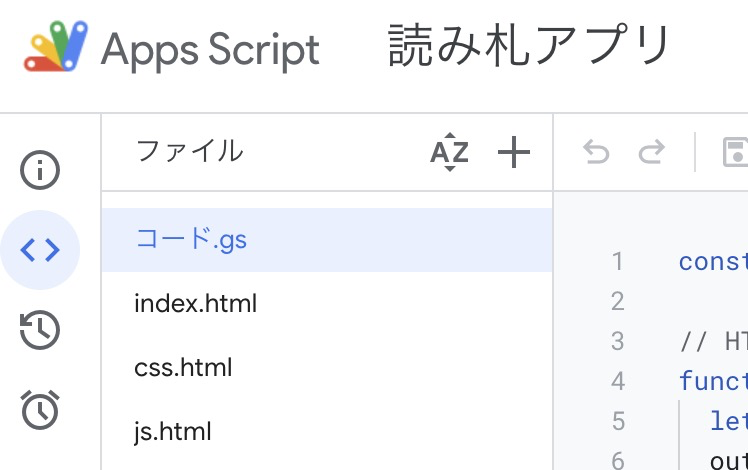Open the index.html file
The height and width of the screenshot is (470, 748).
(x=195, y=304)
